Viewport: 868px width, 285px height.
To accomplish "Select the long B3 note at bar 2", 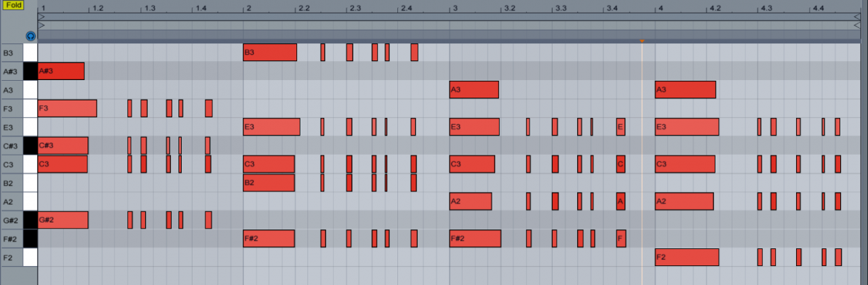I will pyautogui.click(x=270, y=52).
